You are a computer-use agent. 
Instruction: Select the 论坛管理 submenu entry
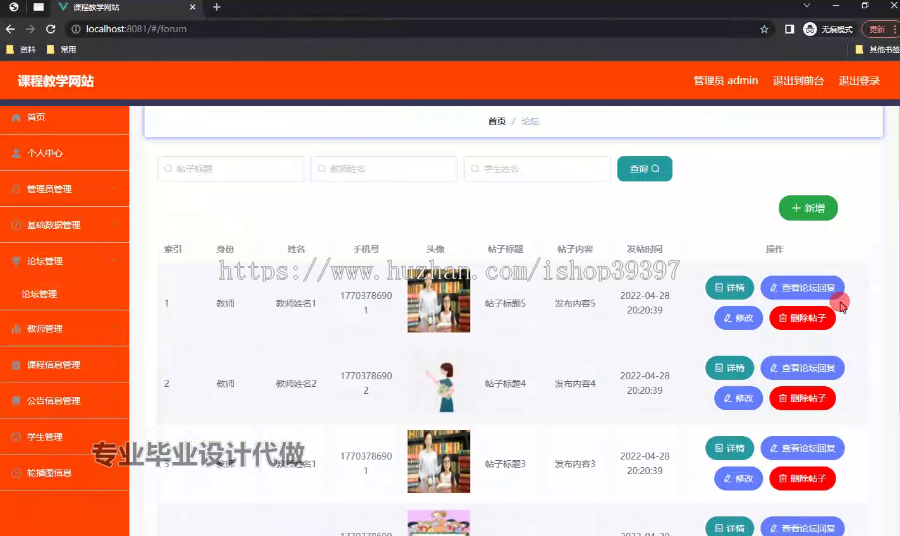(x=64, y=294)
